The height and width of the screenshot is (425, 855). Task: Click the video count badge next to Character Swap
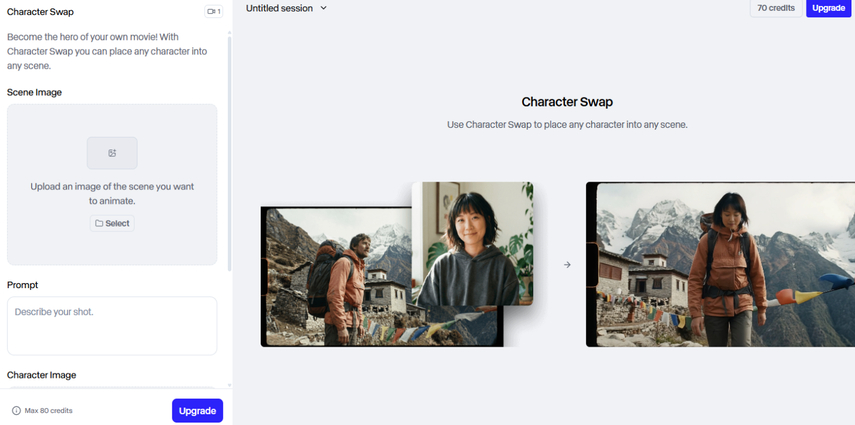click(x=214, y=11)
